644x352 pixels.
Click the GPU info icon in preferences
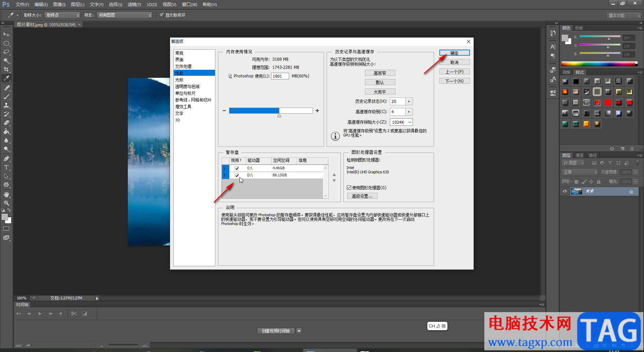[335, 136]
